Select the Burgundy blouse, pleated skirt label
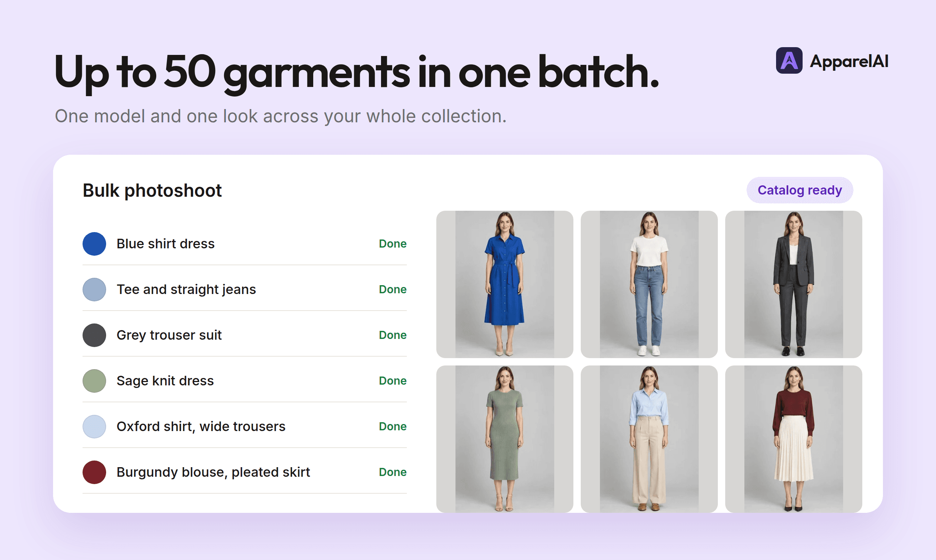The height and width of the screenshot is (560, 936). 213,472
